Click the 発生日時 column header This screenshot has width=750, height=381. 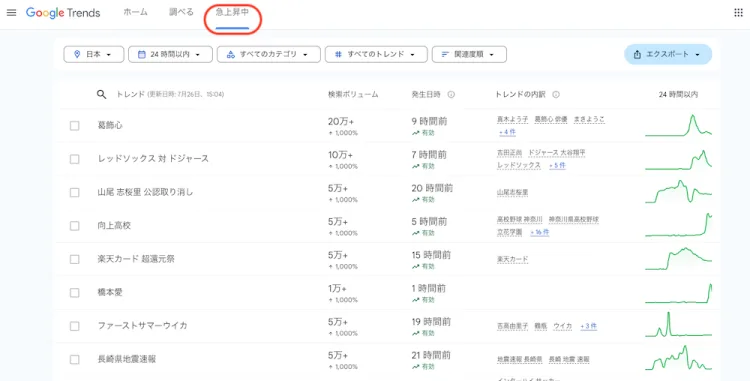[x=426, y=95]
